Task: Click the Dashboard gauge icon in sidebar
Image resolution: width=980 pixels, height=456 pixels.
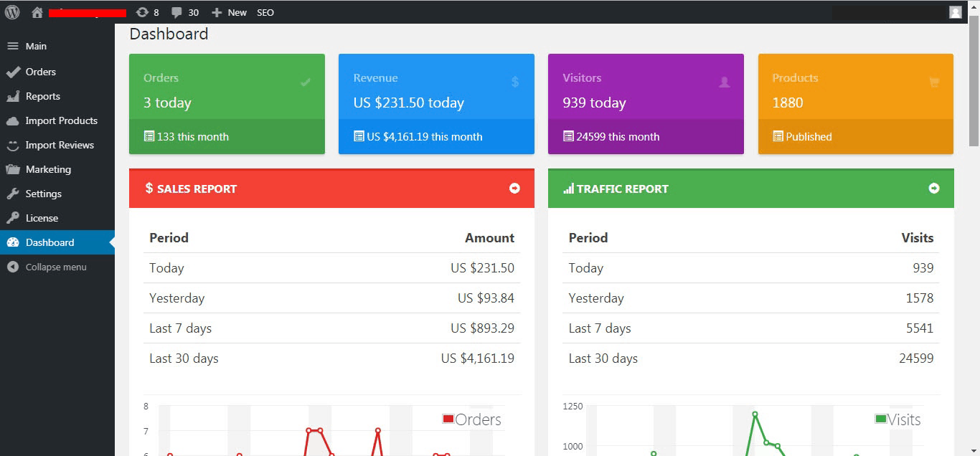Action: pos(12,242)
